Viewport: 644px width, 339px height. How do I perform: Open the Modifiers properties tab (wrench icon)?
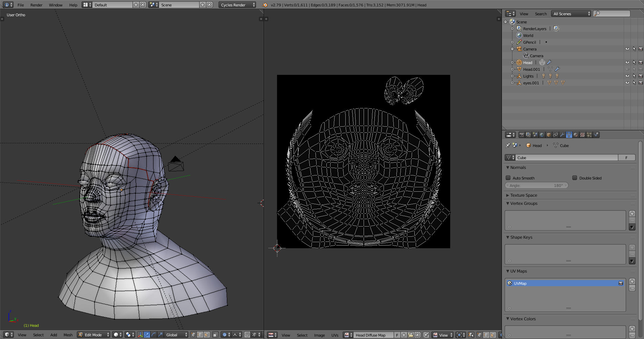click(562, 135)
